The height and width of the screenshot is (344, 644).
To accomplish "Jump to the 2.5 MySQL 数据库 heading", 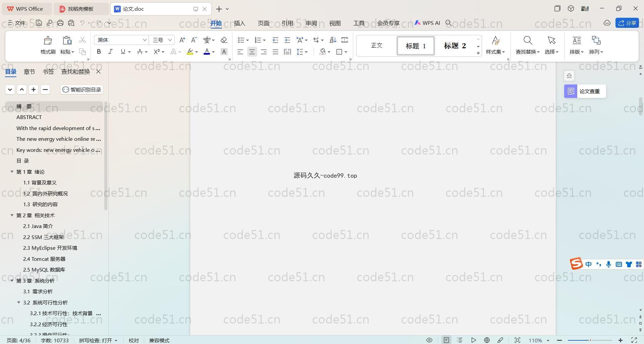I will point(44,270).
